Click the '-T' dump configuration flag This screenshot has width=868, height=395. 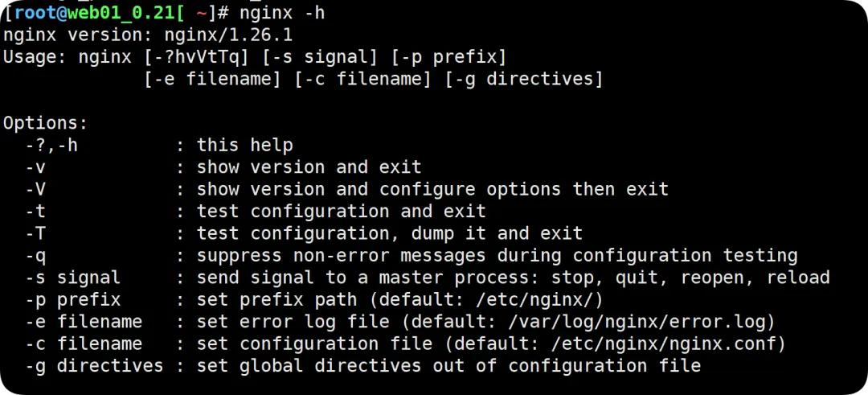point(35,234)
